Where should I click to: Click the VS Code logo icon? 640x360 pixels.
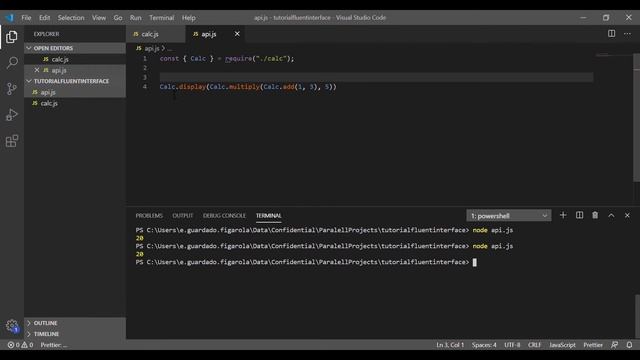tap(9, 18)
